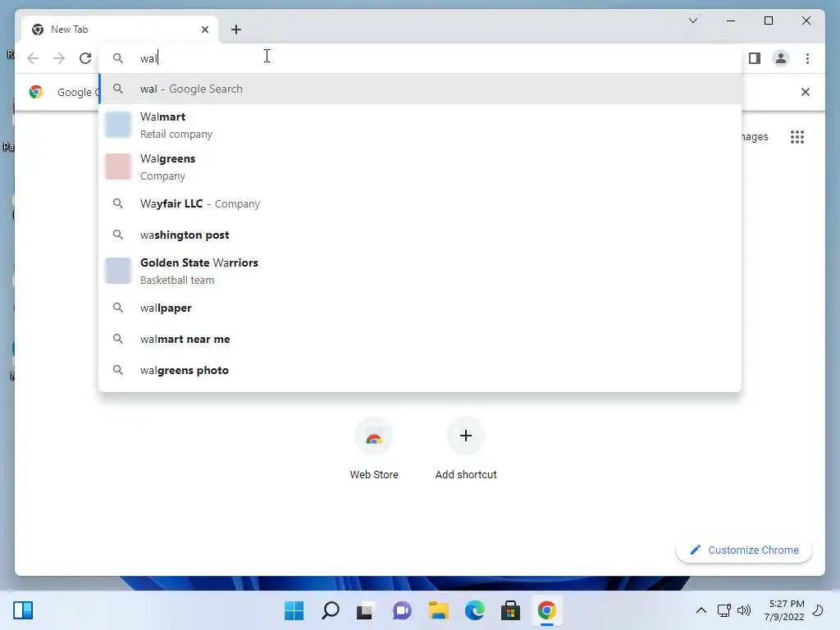The height and width of the screenshot is (630, 840).
Task: Launch Microsoft Edge from taskbar
Action: tap(474, 610)
